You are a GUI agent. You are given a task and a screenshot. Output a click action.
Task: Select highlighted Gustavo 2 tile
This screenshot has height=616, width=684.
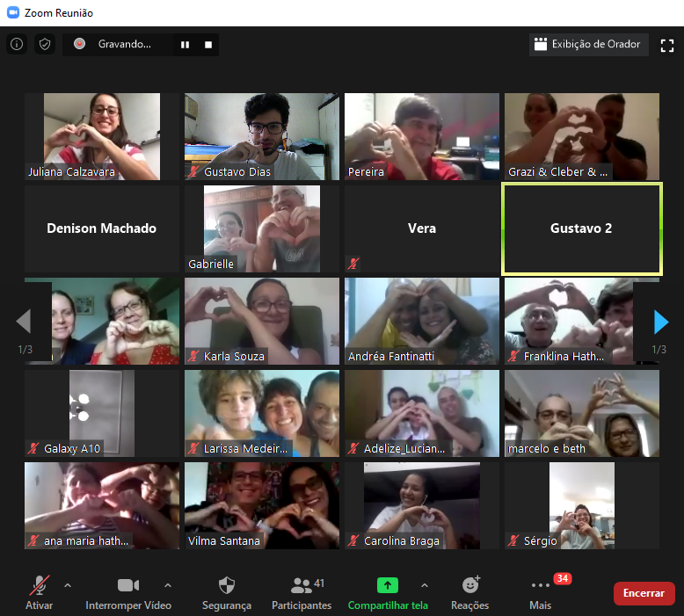[582, 228]
